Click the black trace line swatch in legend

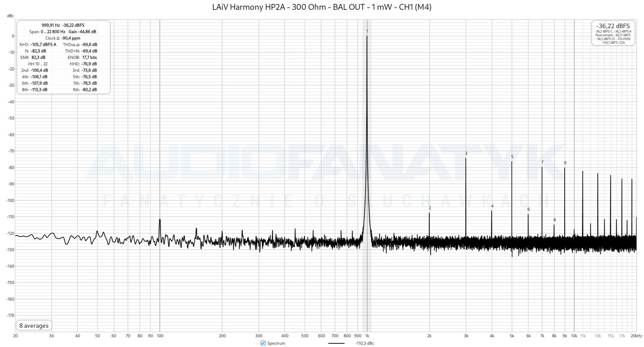coord(336,343)
